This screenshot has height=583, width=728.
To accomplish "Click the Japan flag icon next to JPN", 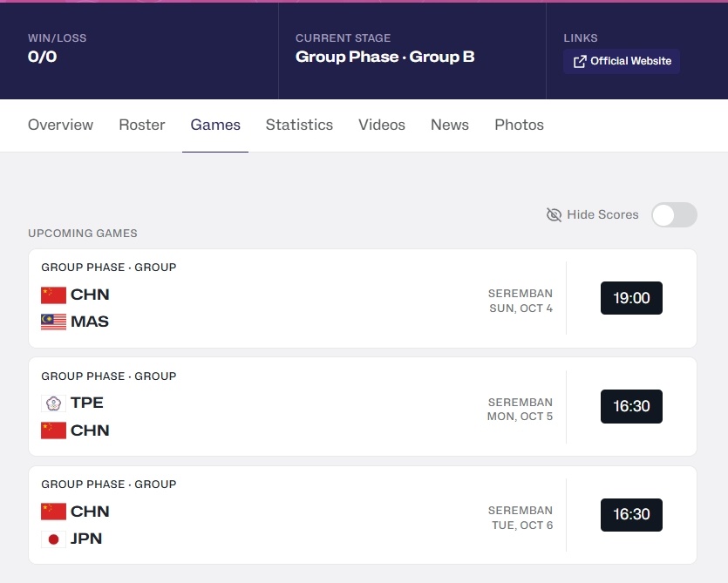I will 53,539.
